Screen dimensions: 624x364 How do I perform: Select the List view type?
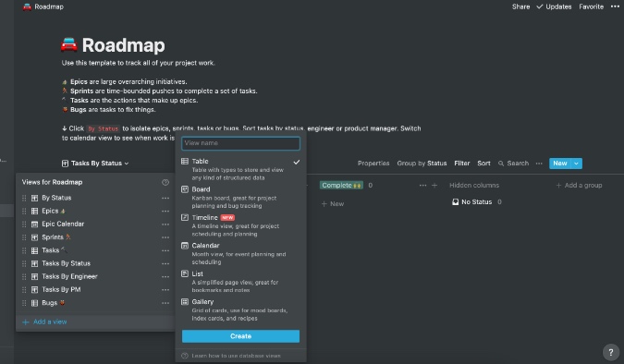pos(240,282)
